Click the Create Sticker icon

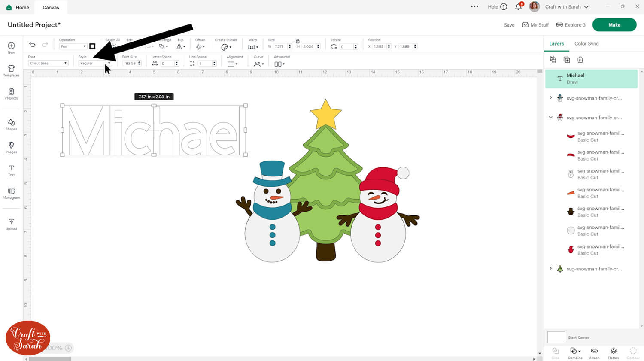pos(226,47)
